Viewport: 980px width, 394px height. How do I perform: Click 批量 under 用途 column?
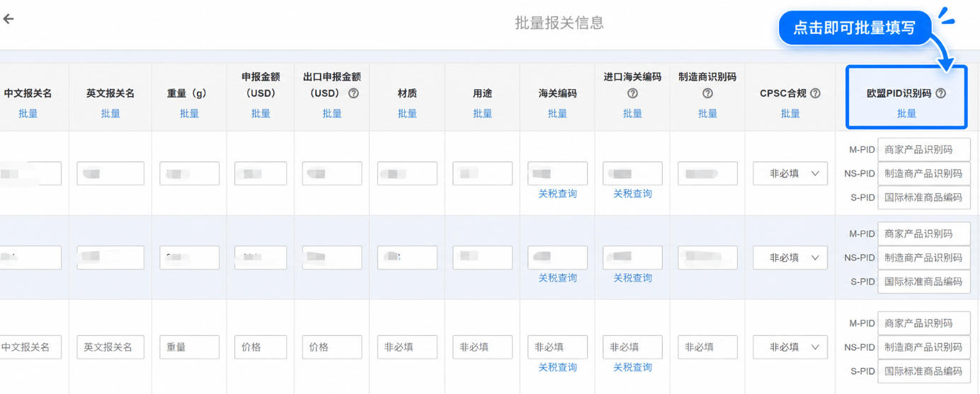tap(482, 113)
